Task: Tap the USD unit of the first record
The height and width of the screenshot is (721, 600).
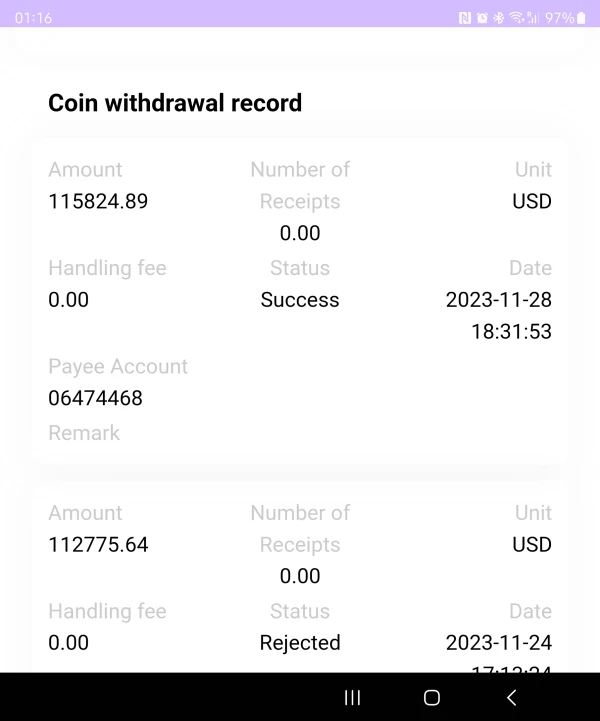Action: [531, 201]
